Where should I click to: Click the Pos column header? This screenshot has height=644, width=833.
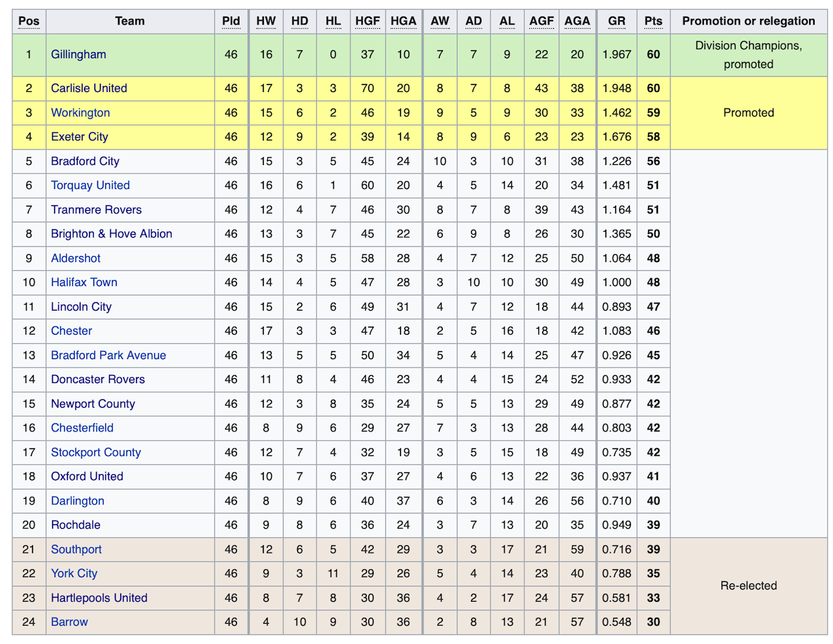point(29,21)
